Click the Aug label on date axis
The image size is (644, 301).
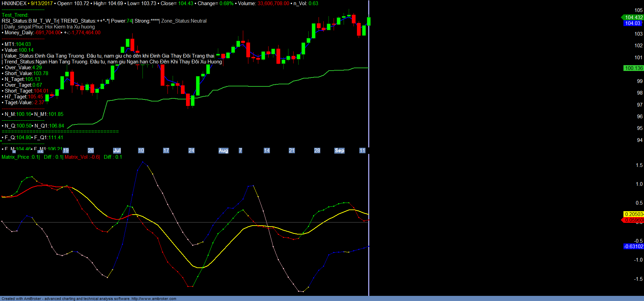pos(223,150)
